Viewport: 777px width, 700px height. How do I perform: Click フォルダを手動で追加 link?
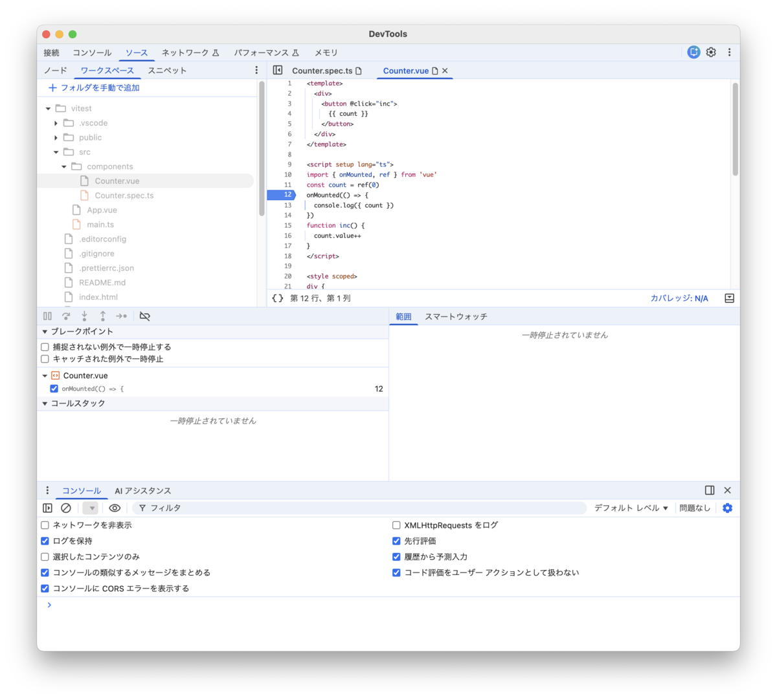100,87
